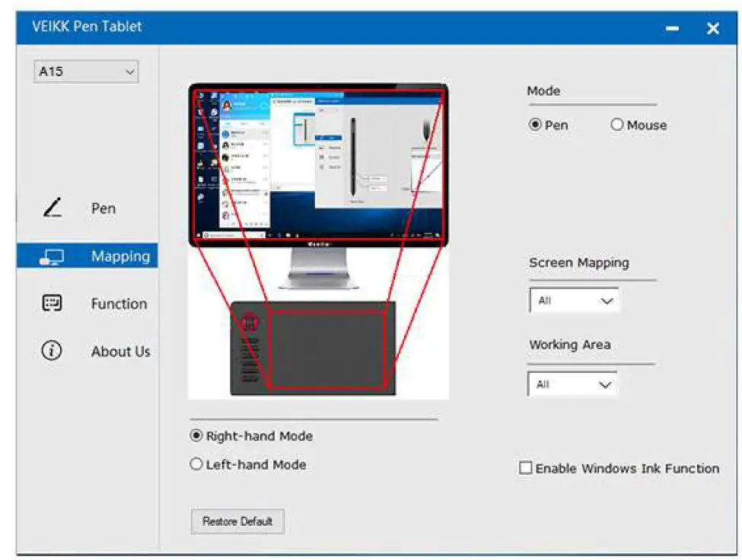Click the Function keyboard icon

52,304
